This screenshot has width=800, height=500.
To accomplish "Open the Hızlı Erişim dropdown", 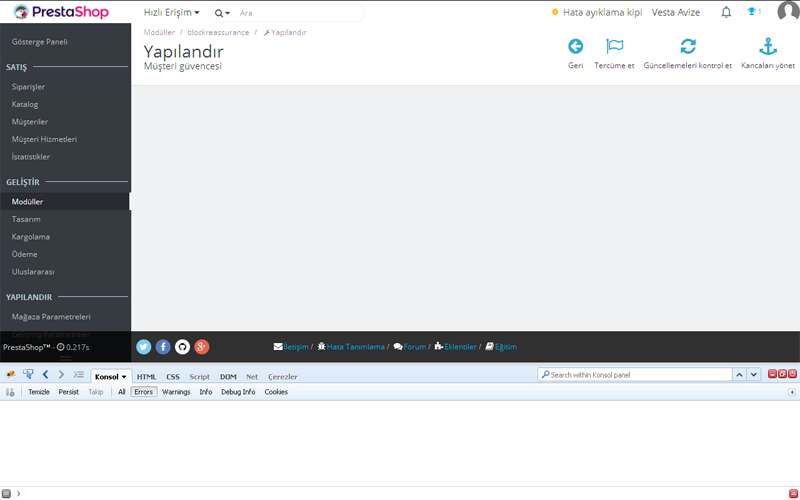I will click(x=171, y=12).
